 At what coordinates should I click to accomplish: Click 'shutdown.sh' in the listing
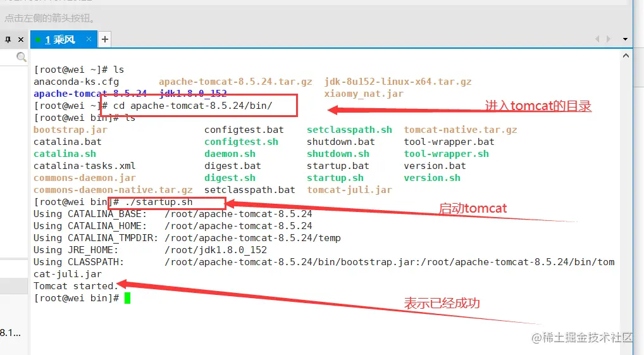338,154
